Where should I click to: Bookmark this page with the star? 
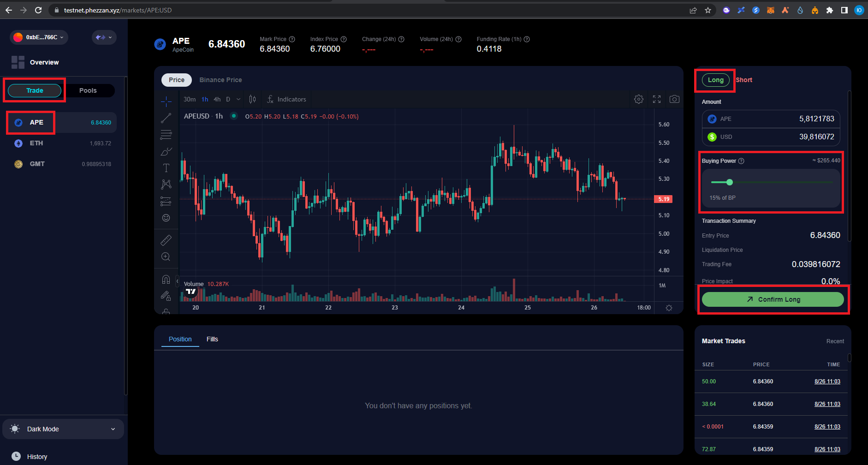tap(708, 10)
